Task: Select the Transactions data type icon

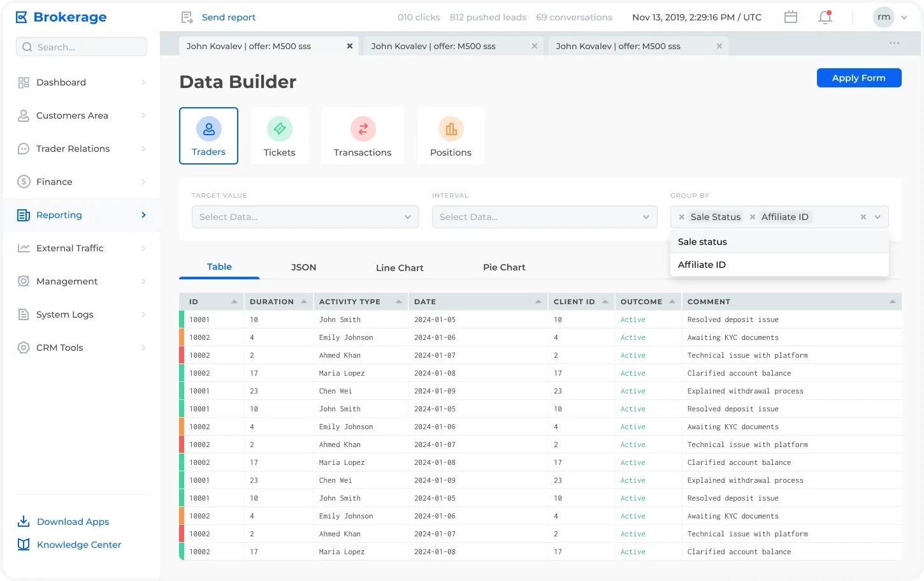Action: coord(363,129)
